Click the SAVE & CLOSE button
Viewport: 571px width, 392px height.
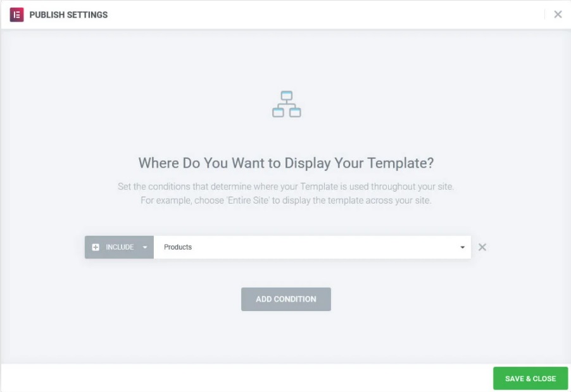coord(530,379)
